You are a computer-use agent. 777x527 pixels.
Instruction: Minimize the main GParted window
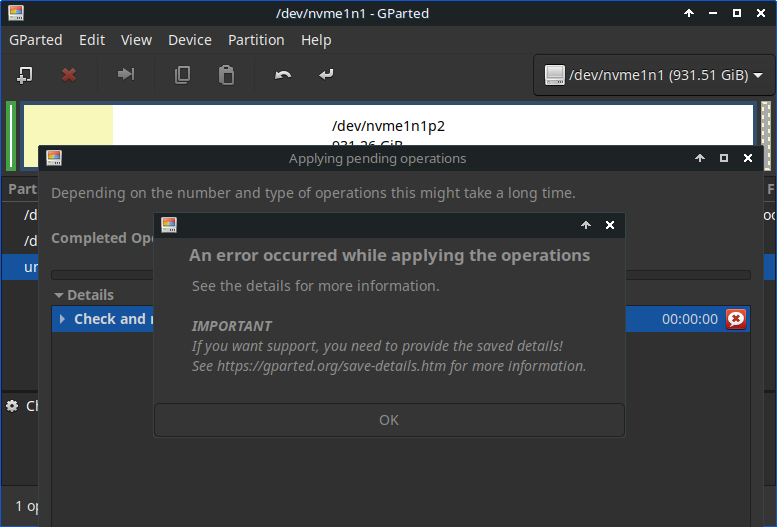click(x=713, y=13)
